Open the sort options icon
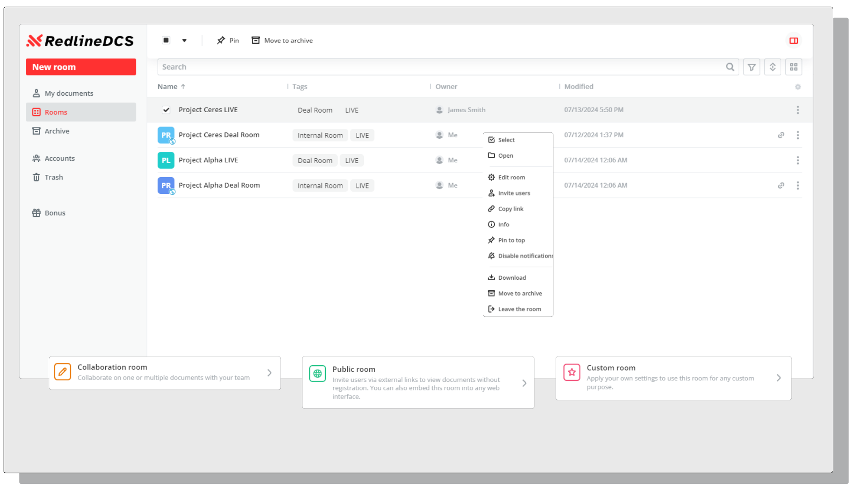This screenshot has height=488, width=868. coord(773,67)
